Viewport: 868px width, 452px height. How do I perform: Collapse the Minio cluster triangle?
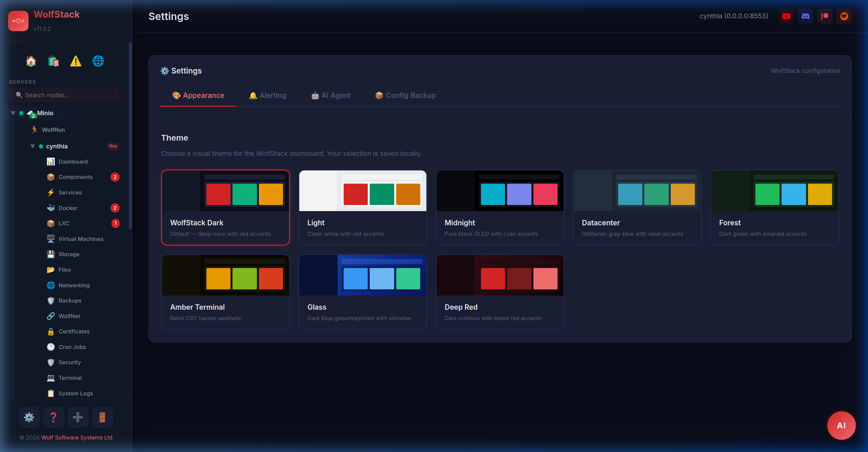pyautogui.click(x=13, y=113)
